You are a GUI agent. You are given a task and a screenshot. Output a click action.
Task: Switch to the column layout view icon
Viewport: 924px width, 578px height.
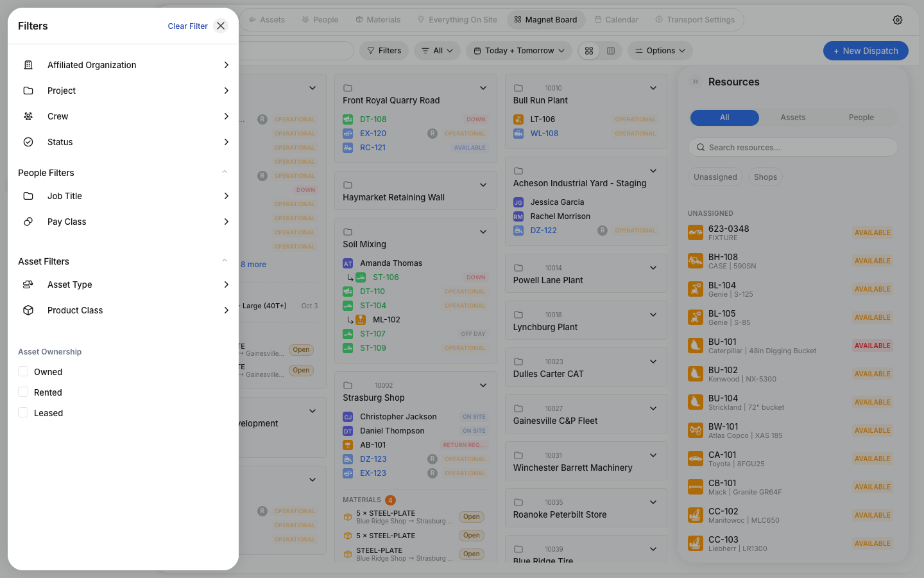click(611, 51)
